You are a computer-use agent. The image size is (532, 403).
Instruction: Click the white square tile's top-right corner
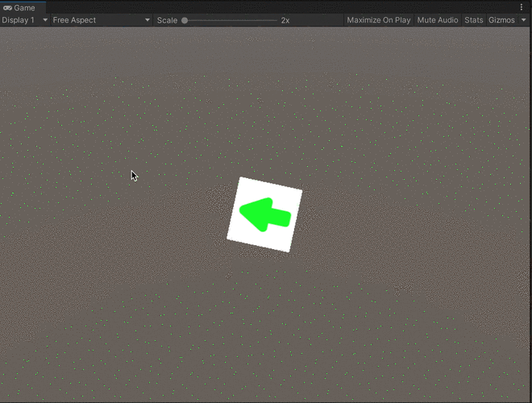299,192
